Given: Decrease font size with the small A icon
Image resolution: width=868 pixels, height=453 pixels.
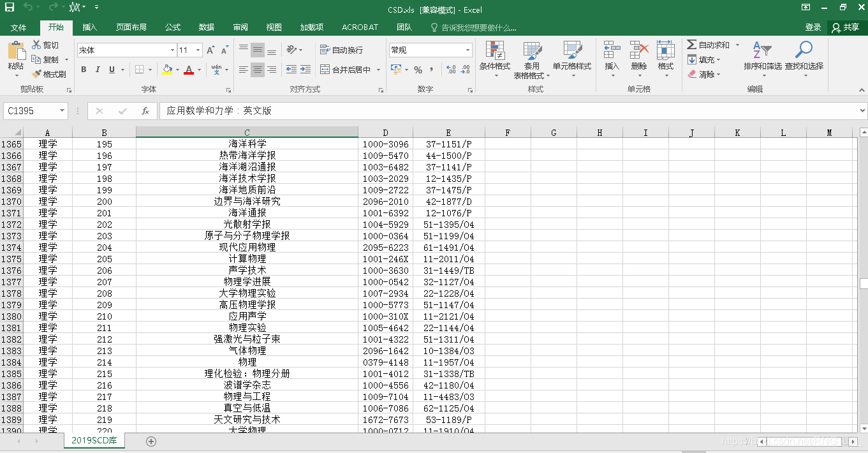Looking at the screenshot, I should (225, 50).
